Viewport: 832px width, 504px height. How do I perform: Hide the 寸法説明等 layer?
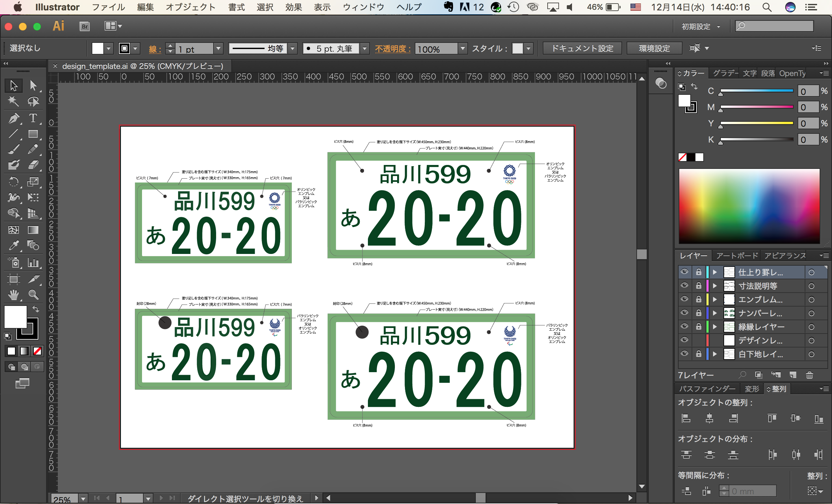click(684, 285)
